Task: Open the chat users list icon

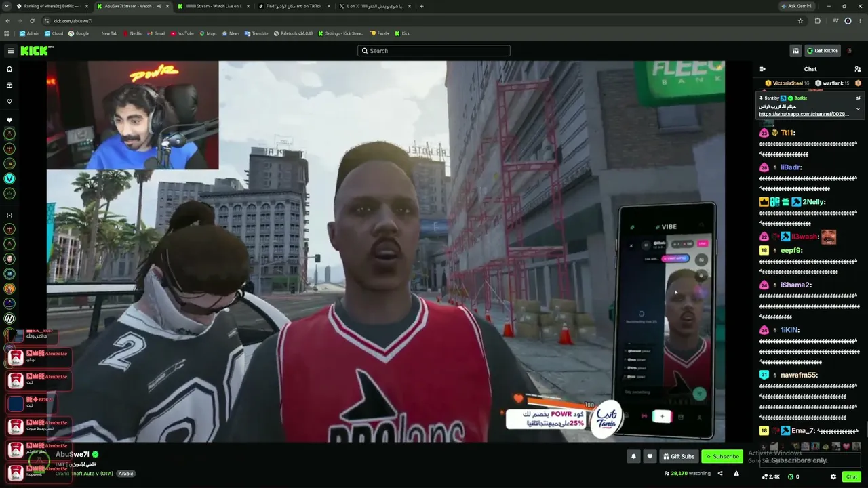Action: [858, 69]
